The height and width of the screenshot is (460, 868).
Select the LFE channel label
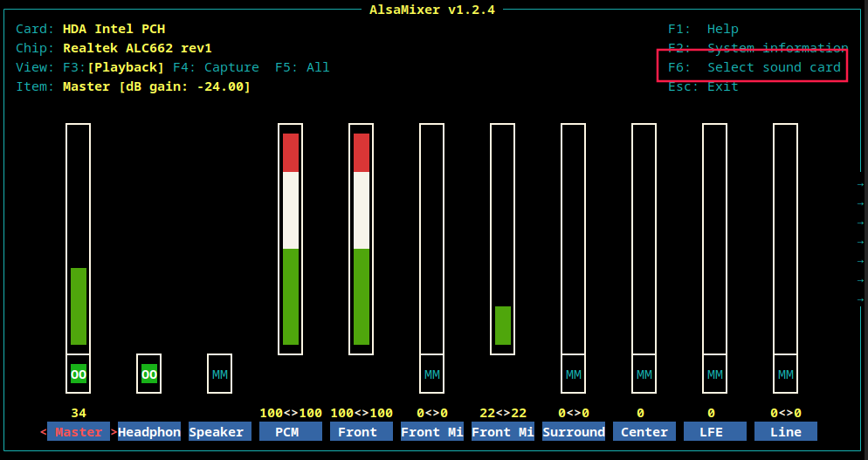pos(715,432)
